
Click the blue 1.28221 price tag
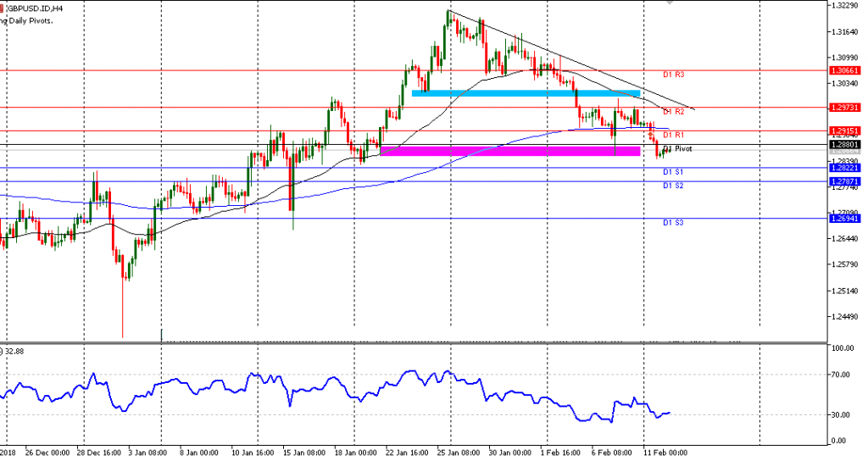[x=846, y=168]
